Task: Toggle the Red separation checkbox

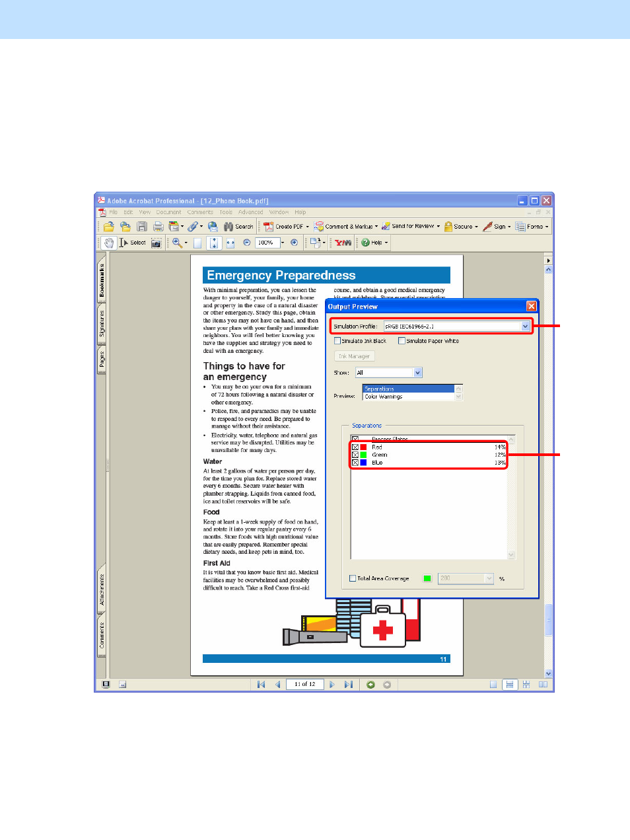Action: click(355, 447)
